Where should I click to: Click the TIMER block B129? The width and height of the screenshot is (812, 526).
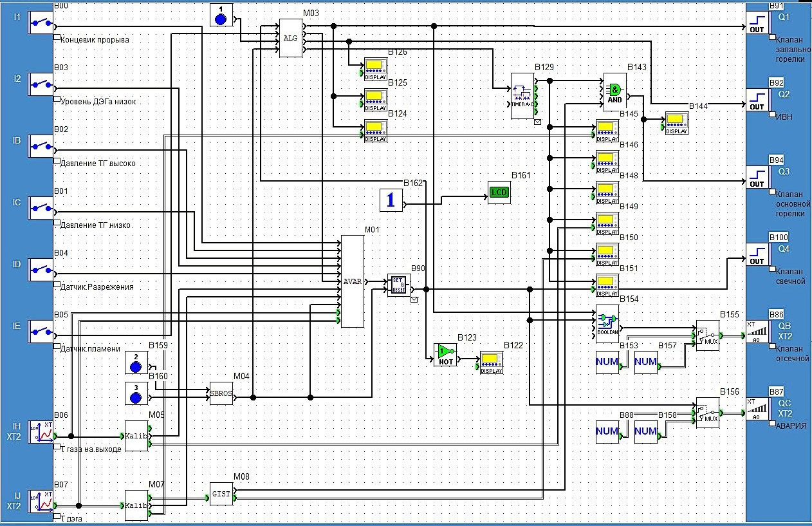523,95
